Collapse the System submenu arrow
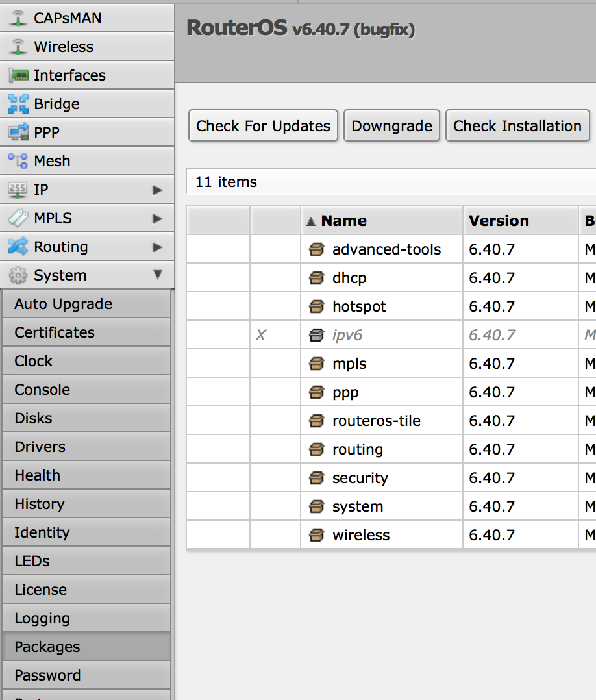Viewport: 596px width, 700px height. click(x=158, y=275)
